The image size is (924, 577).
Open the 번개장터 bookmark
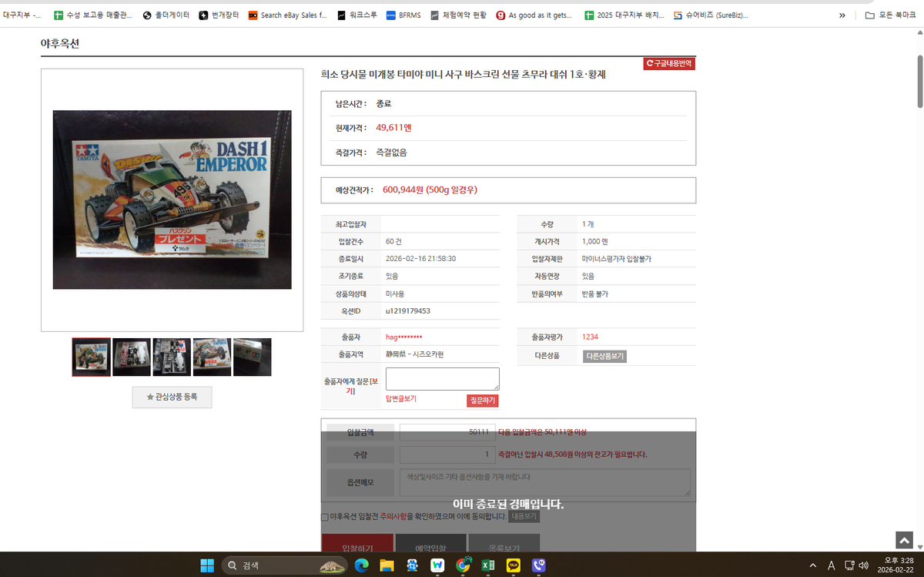(x=219, y=15)
